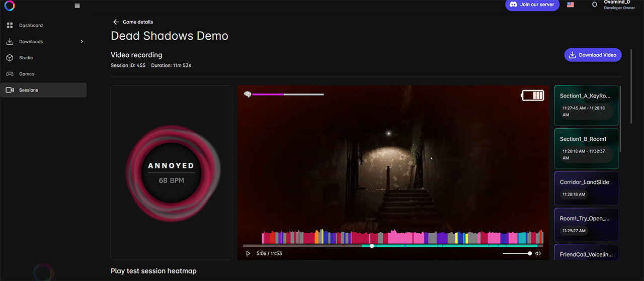This screenshot has width=644, height=281.
Task: Toggle the hamburger sidebar menu icon
Action: click(x=77, y=6)
